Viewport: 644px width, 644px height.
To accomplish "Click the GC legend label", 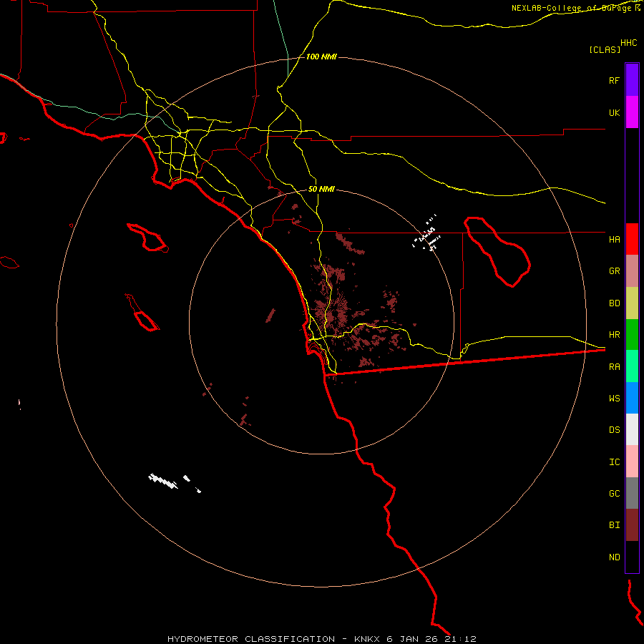I will [614, 493].
